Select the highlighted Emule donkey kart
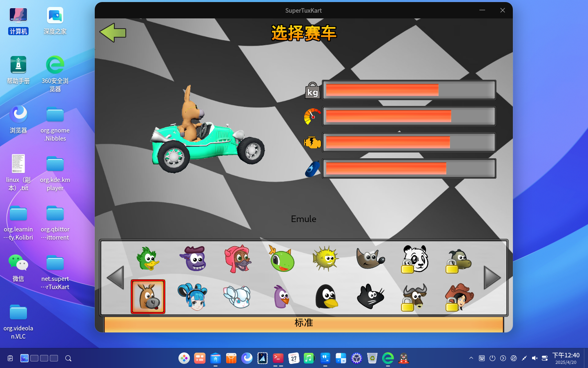 [148, 297]
